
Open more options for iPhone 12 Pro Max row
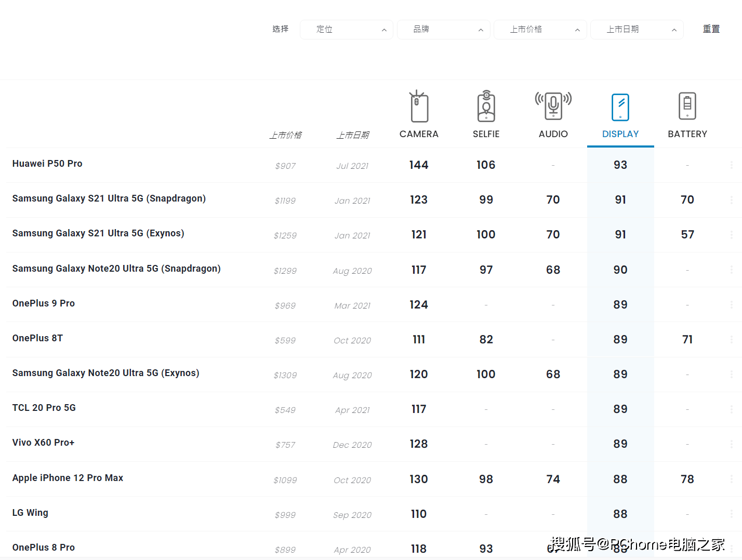click(x=731, y=479)
